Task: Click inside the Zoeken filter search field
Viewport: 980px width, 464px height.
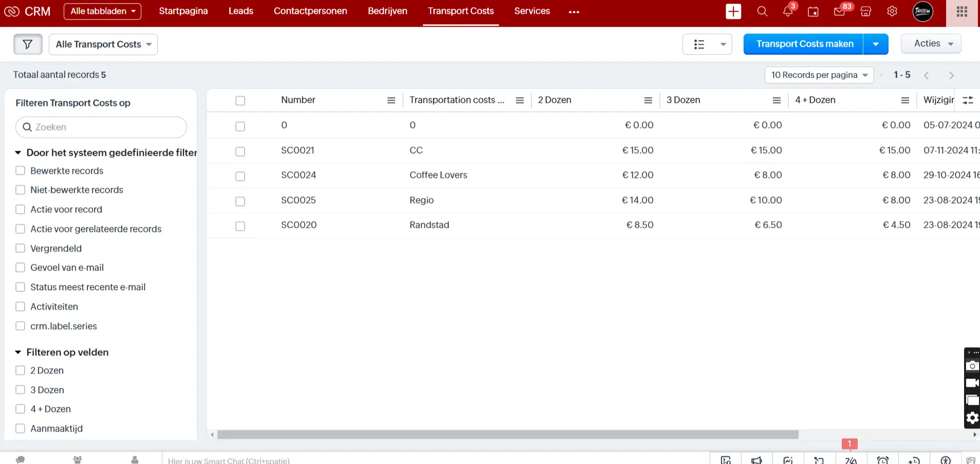Action: coord(101,127)
